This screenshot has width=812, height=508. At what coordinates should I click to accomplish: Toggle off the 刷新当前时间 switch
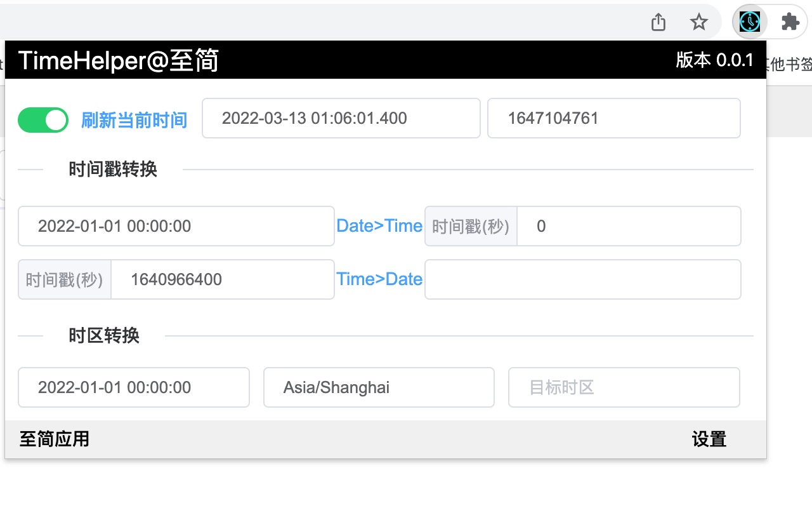click(43, 119)
